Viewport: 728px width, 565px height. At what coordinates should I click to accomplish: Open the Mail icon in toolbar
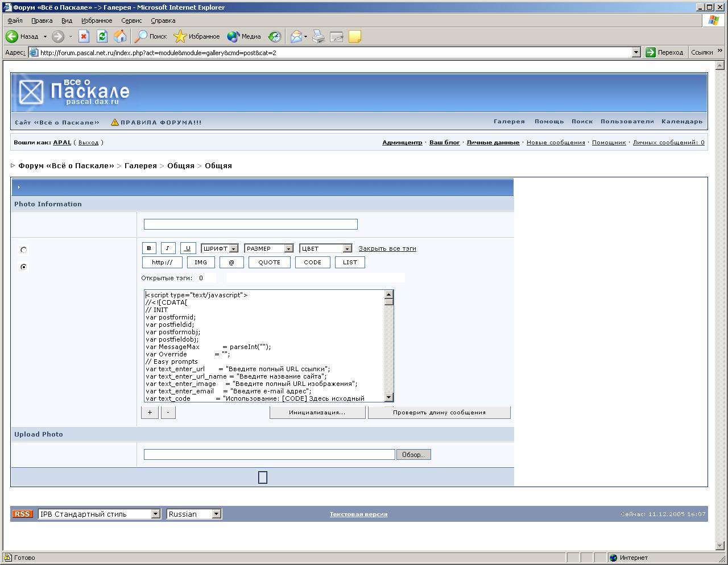point(296,36)
